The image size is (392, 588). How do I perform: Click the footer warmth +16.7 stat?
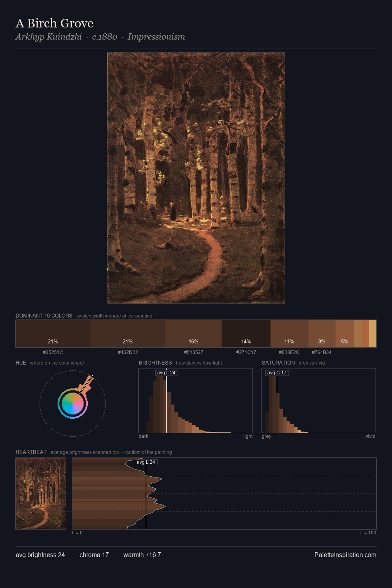[142, 555]
